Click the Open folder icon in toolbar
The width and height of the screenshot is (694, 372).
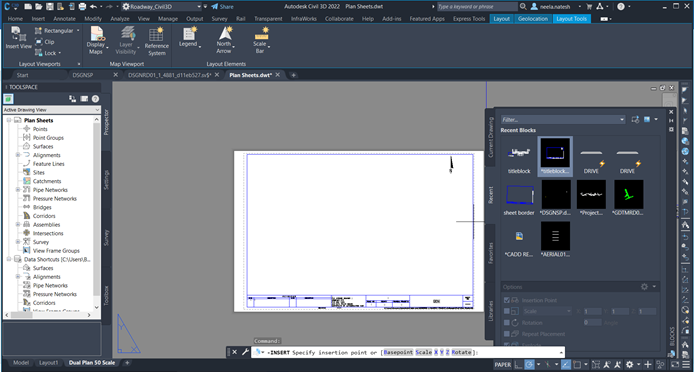coord(39,7)
